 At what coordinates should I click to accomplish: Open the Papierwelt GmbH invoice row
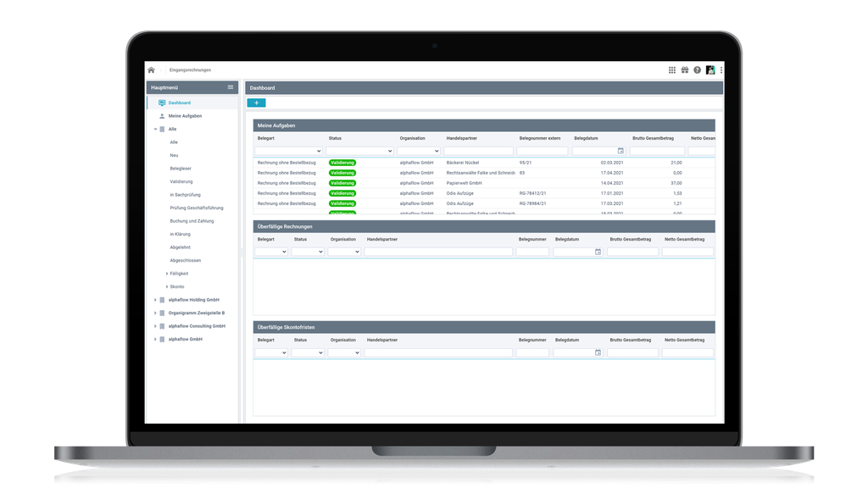(x=484, y=183)
